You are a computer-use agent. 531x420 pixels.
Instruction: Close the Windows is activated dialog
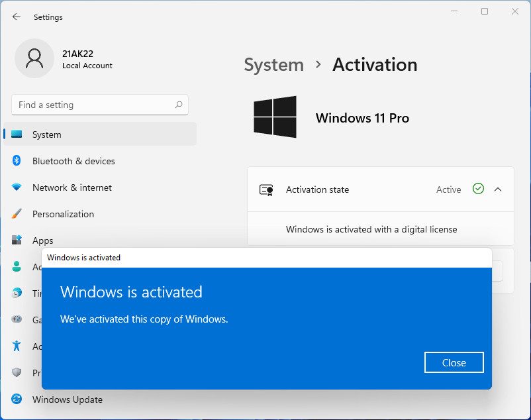(454, 362)
